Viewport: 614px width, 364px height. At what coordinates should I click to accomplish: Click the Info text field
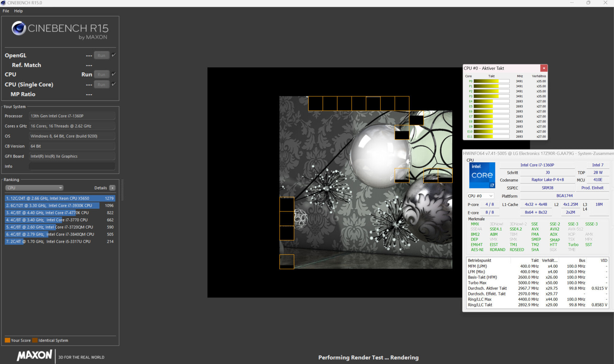click(72, 166)
